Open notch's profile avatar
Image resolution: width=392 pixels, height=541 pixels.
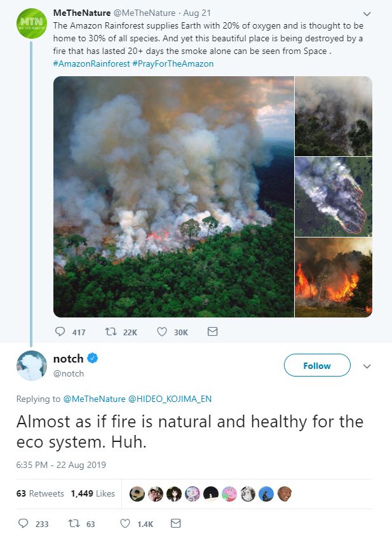(x=32, y=366)
